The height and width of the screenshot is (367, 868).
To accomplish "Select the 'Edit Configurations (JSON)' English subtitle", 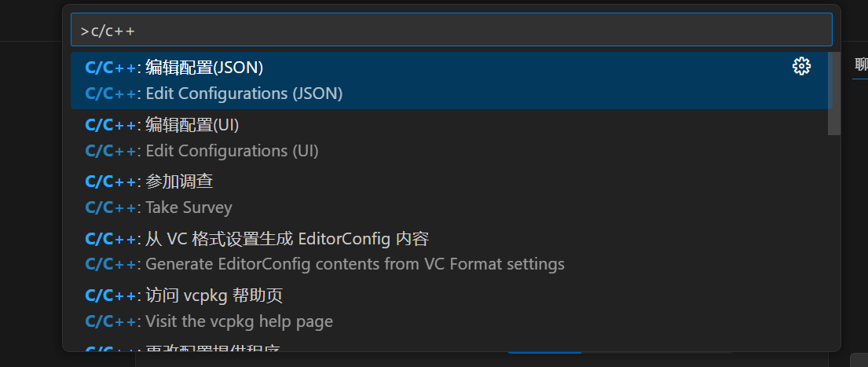I will pyautogui.click(x=244, y=94).
